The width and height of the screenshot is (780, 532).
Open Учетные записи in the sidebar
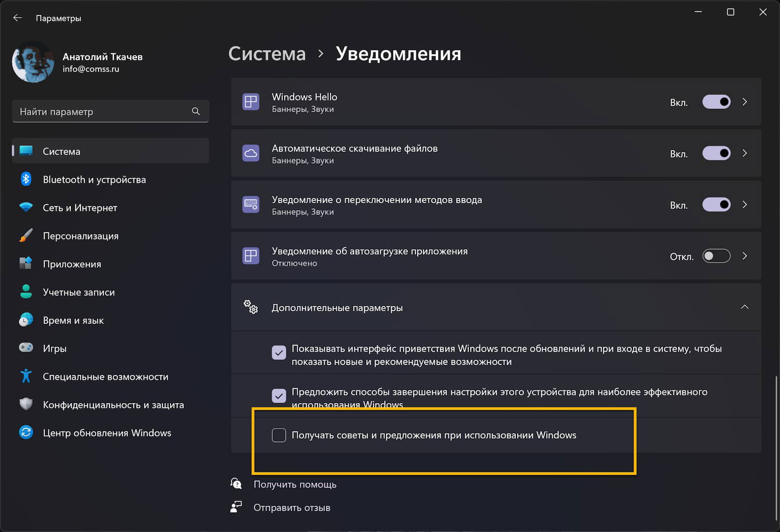(79, 292)
